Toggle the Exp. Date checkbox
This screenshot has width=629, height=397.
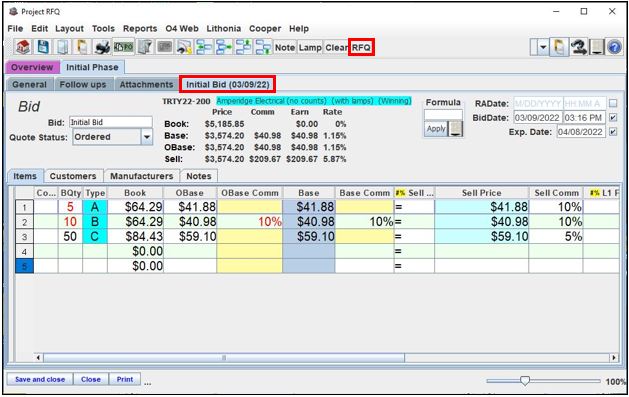point(613,132)
